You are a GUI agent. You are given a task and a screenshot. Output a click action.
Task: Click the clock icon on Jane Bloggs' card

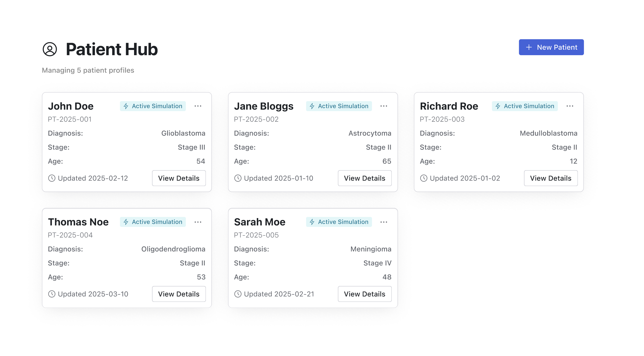(238, 178)
